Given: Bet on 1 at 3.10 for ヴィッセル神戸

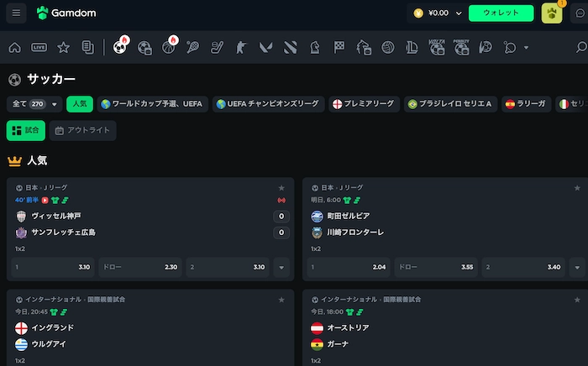Looking at the screenshot, I should click(x=52, y=268).
